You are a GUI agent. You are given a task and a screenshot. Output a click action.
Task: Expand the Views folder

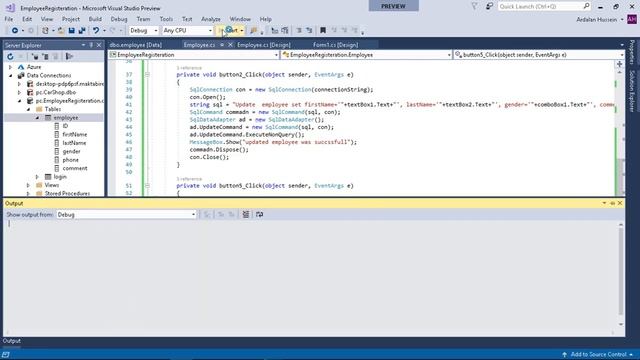point(29,185)
